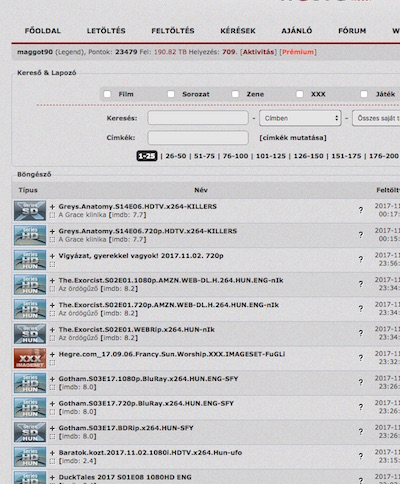This screenshot has height=484, width=400.
Task: Click question mark in The.Exorcist.S02E01.720p row
Action: pos(361,309)
